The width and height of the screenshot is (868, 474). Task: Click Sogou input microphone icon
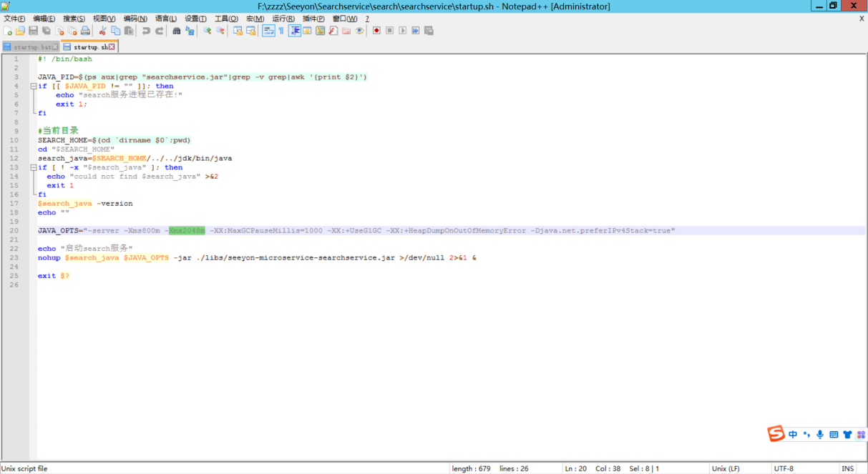pos(820,434)
